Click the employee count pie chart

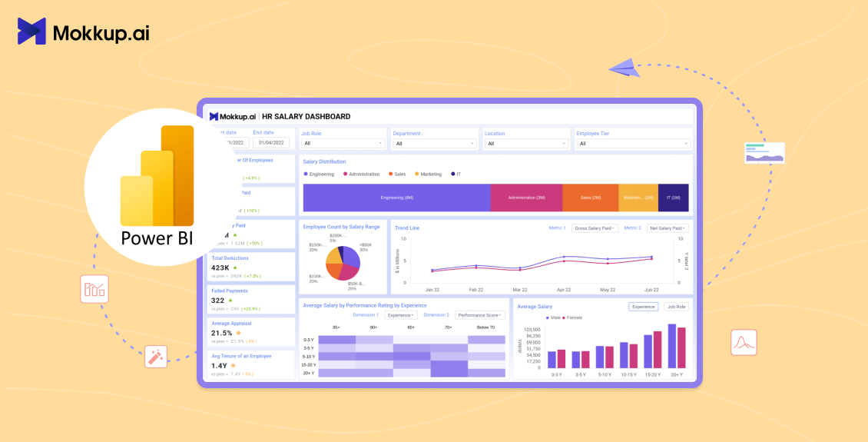[x=343, y=263]
